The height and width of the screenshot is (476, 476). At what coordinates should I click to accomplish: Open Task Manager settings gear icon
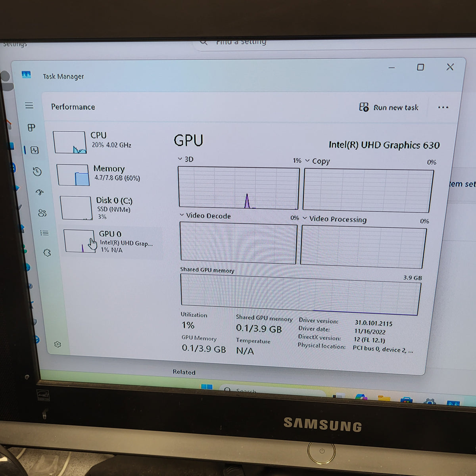[58, 344]
